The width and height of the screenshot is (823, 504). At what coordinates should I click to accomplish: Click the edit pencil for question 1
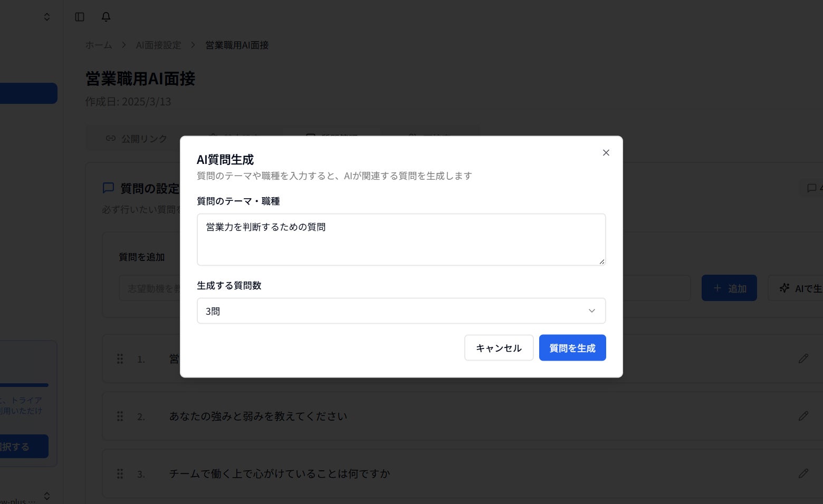click(x=803, y=358)
